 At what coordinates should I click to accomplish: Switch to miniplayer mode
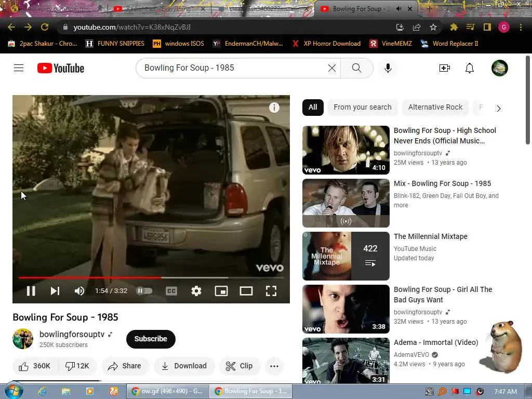point(221,291)
